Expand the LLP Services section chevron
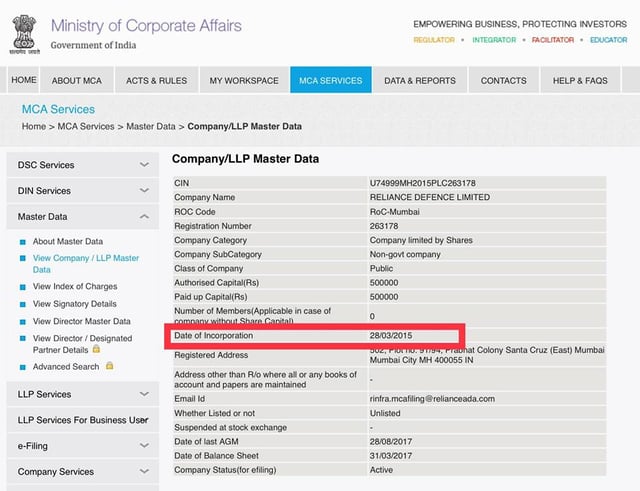The image size is (640, 491). pos(144,395)
